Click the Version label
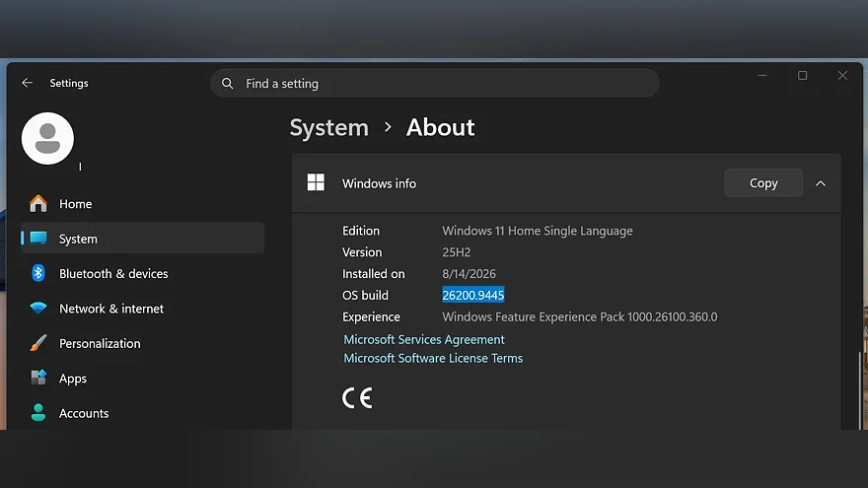 tap(362, 252)
